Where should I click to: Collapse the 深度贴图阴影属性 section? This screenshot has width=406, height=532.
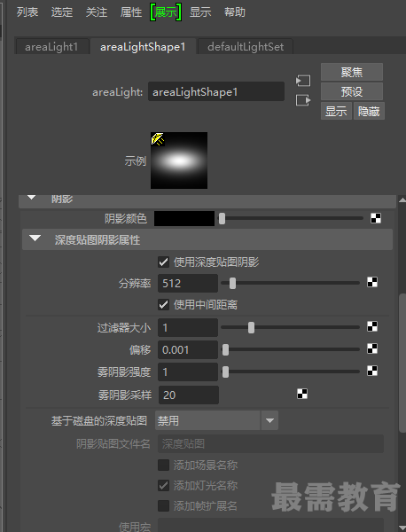tap(35, 239)
